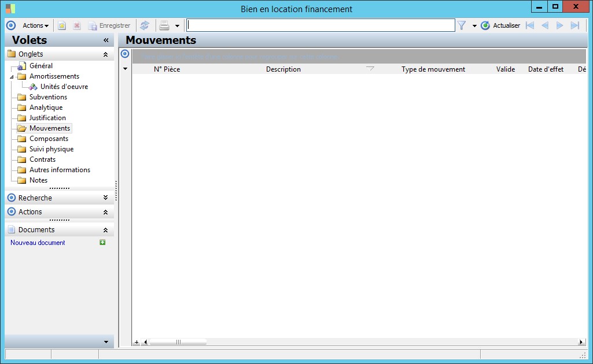This screenshot has height=364, width=593.
Task: Open the side panel bottom dropdown arrow
Action: (106, 342)
